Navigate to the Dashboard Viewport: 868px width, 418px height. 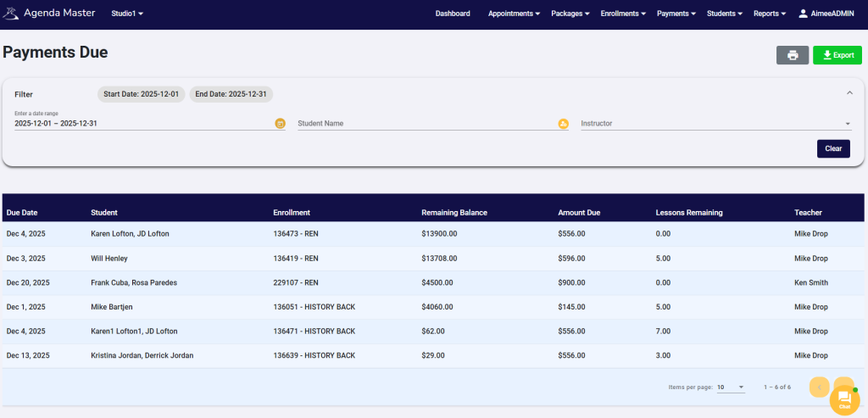[453, 14]
